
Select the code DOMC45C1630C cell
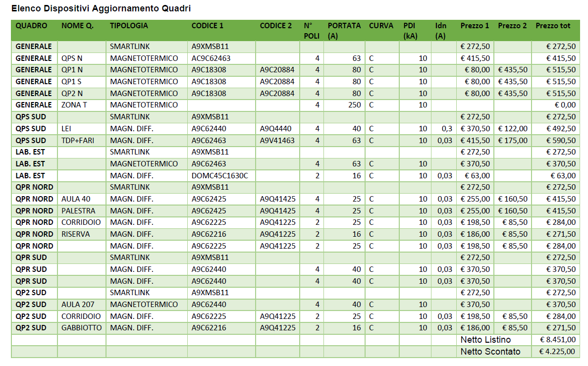219,175
